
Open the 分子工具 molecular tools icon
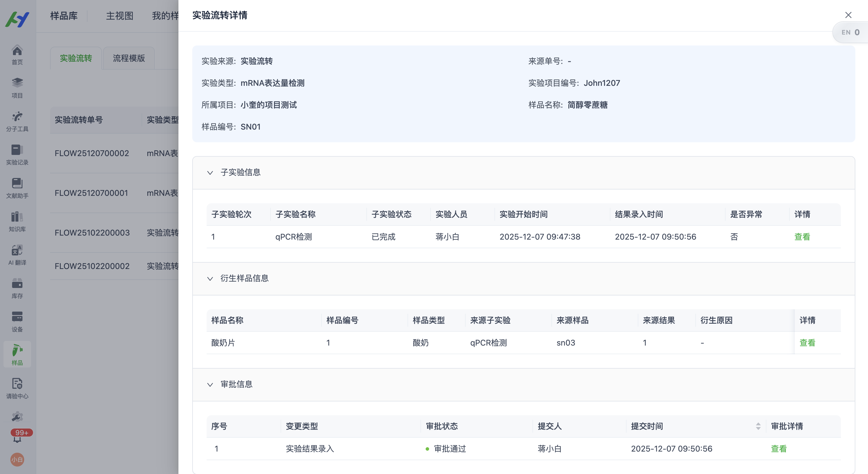click(17, 121)
